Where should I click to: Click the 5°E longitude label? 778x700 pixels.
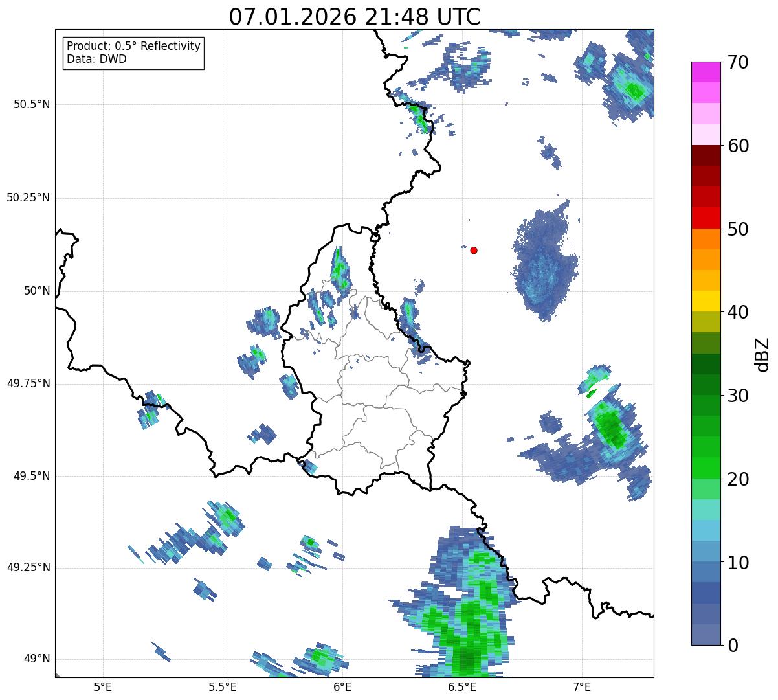(103, 686)
